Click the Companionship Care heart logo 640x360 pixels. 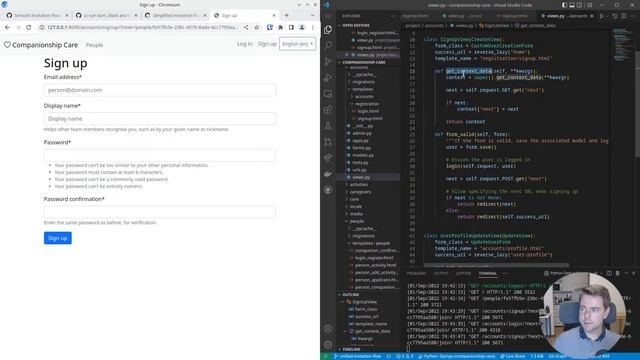click(x=7, y=45)
